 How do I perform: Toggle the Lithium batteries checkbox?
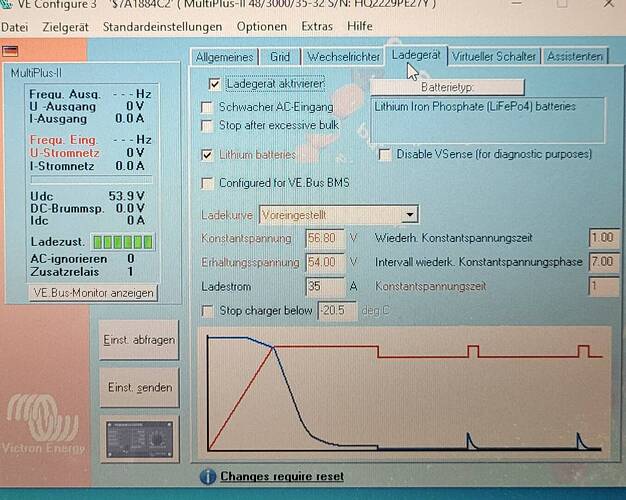click(x=207, y=155)
